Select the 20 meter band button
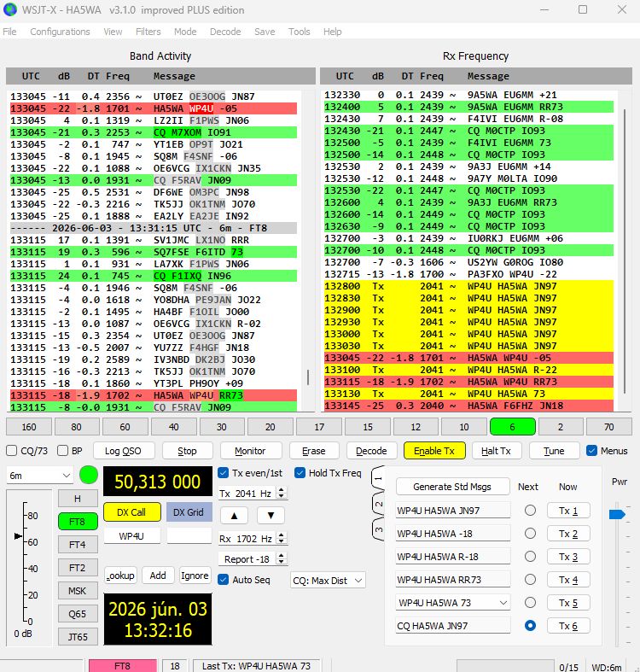 pyautogui.click(x=271, y=427)
